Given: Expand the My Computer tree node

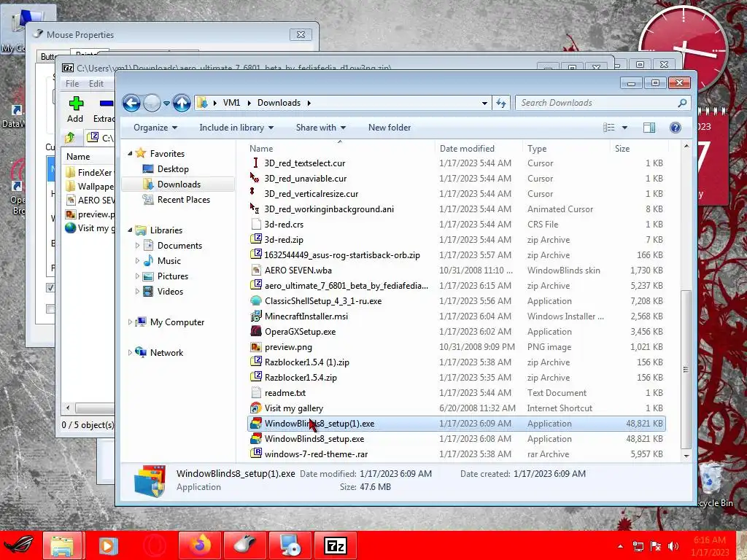Looking at the screenshot, I should tap(130, 322).
